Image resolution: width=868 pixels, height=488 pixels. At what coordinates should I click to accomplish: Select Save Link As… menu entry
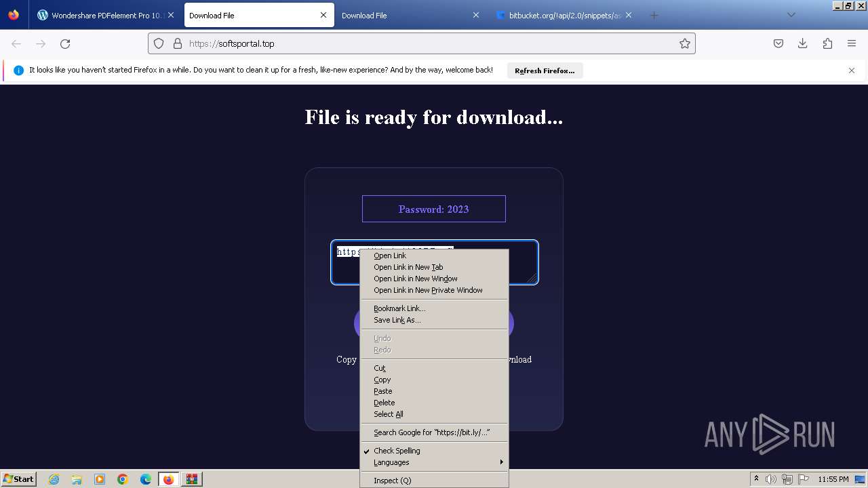tap(434, 320)
